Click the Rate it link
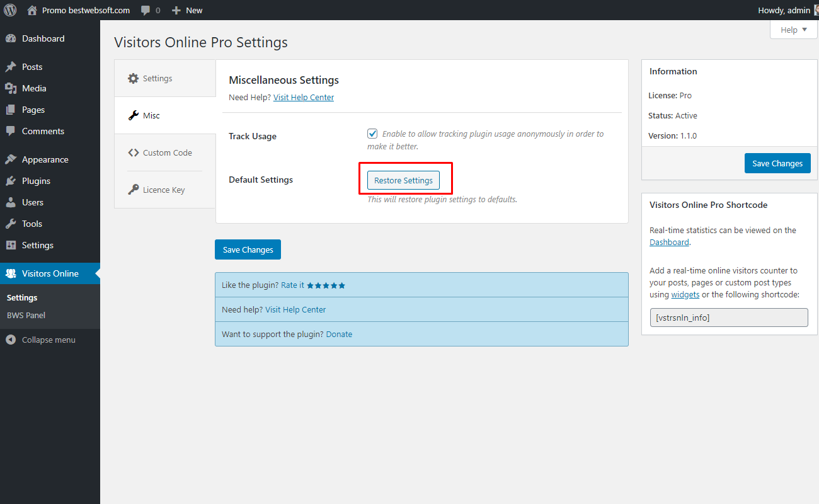819x504 pixels. (x=292, y=285)
